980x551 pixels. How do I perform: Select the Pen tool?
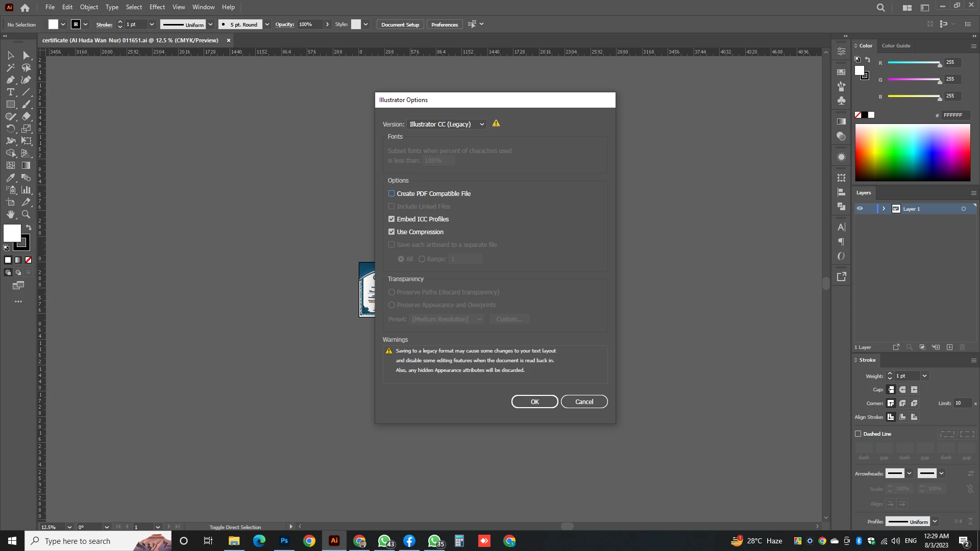[x=10, y=80]
